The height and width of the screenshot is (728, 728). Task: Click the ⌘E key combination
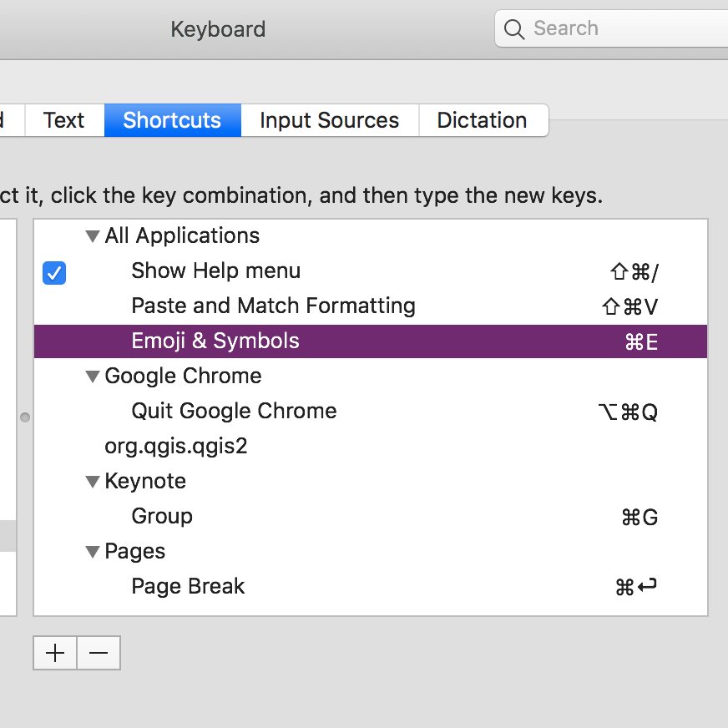click(641, 342)
